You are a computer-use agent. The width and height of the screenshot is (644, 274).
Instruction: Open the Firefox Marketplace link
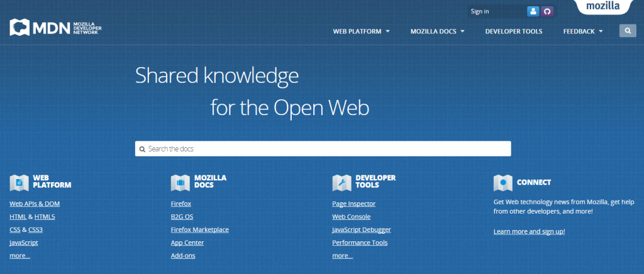(x=199, y=230)
